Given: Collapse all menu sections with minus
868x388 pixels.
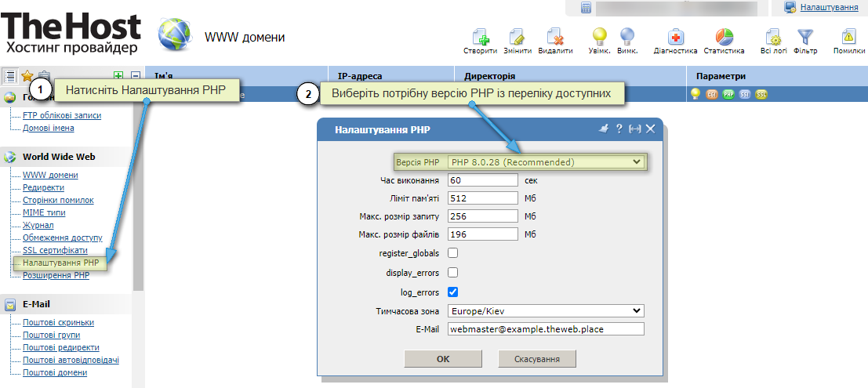Looking at the screenshot, I should pyautogui.click(x=135, y=76).
